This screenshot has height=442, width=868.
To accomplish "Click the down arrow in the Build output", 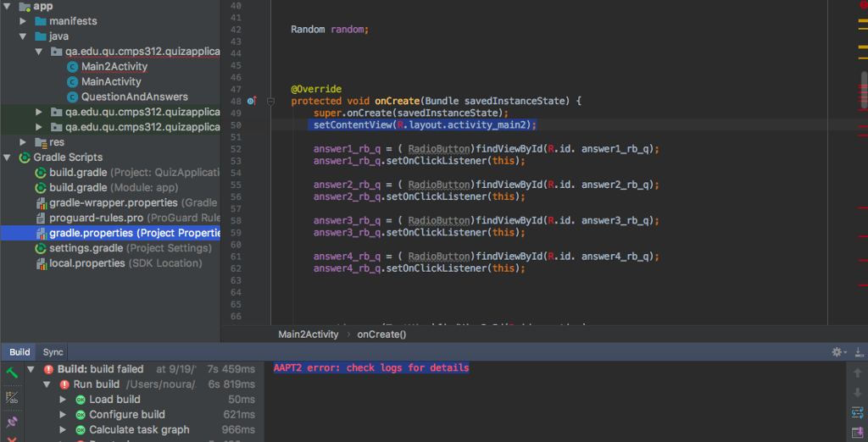I will [858, 393].
